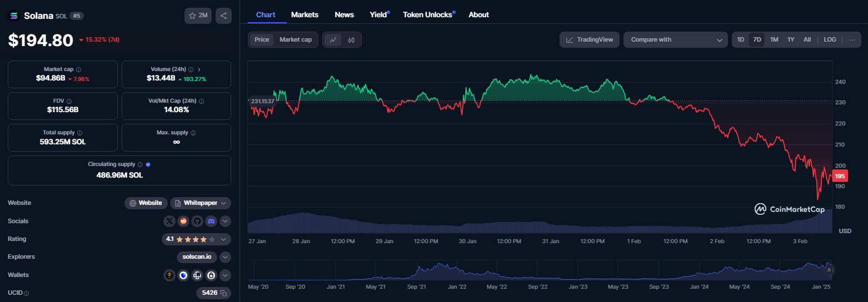This screenshot has width=868, height=302.
Task: Switch to line chart icon
Action: tap(333, 39)
